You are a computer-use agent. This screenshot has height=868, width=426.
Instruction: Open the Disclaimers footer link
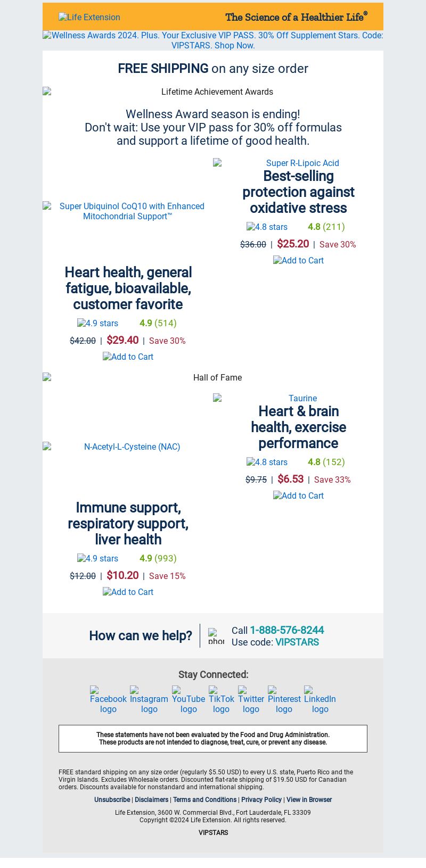point(151,800)
